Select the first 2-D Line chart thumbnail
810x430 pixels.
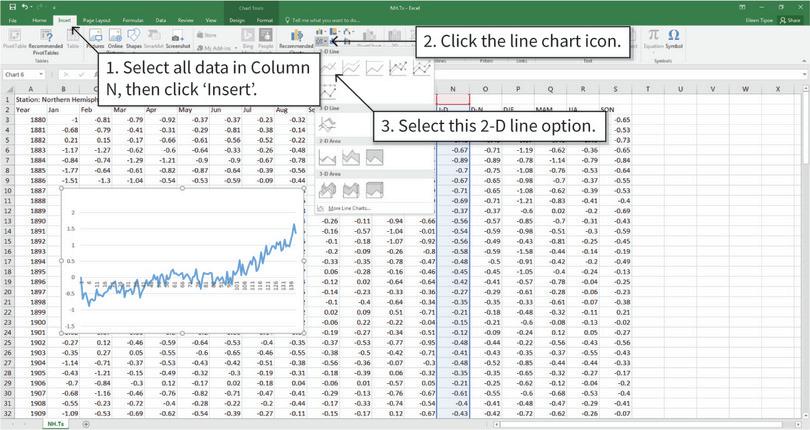[x=330, y=68]
